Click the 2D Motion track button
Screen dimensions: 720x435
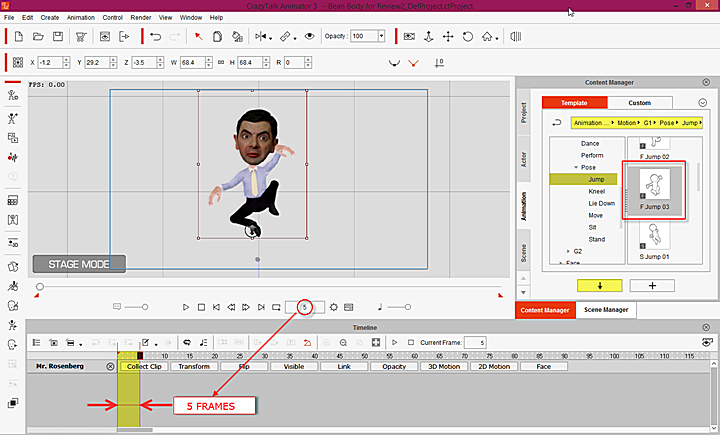tap(494, 366)
